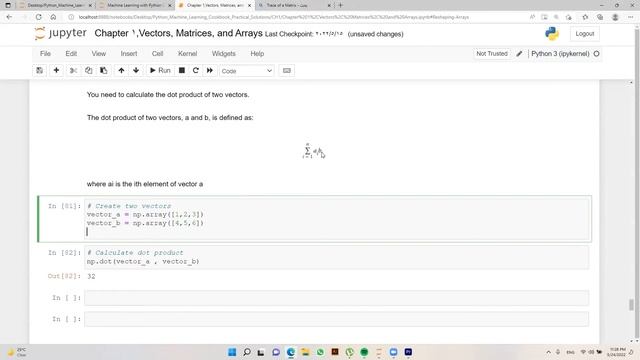640x360 pixels.
Task: Run the selected cell
Action: click(x=160, y=71)
